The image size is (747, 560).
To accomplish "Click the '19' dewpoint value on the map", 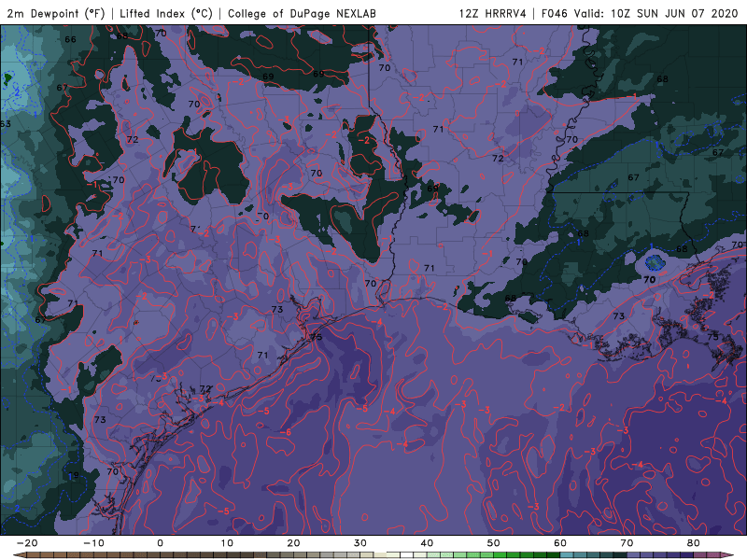I will coord(74,475).
